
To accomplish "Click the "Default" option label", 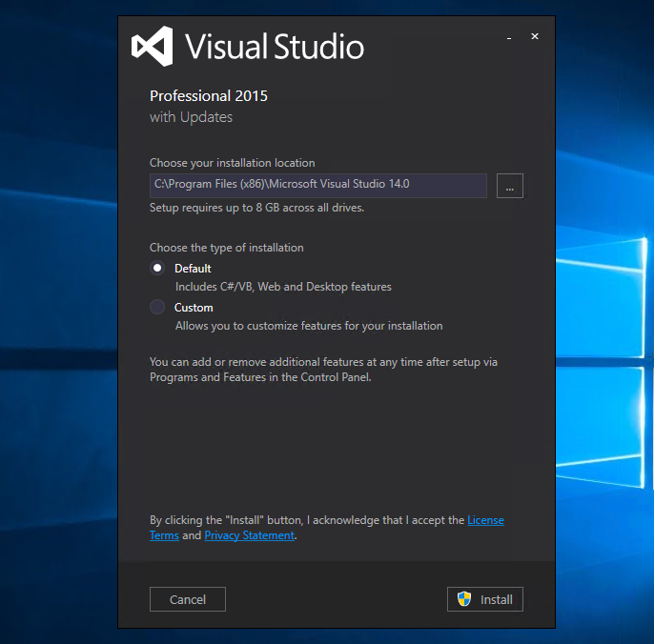I will 193,269.
